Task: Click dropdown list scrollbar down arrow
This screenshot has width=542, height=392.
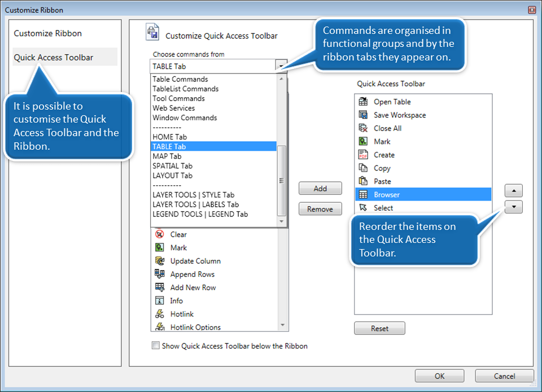Action: (281, 221)
